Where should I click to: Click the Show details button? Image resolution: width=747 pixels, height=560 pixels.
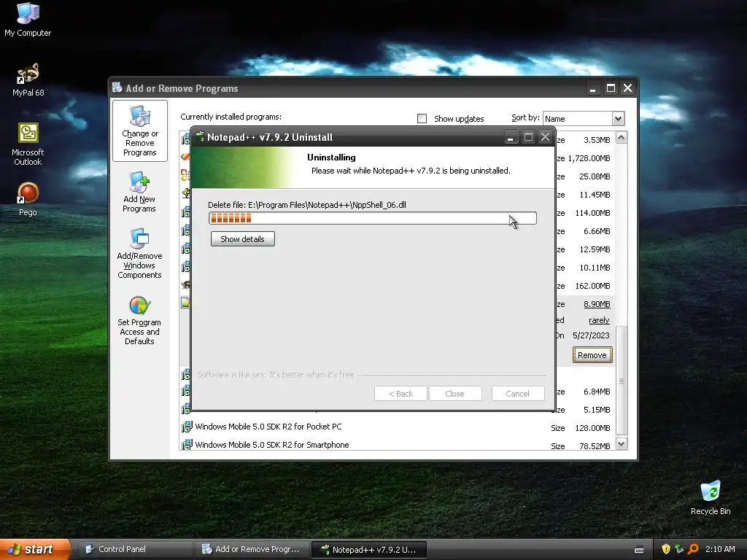click(x=242, y=239)
